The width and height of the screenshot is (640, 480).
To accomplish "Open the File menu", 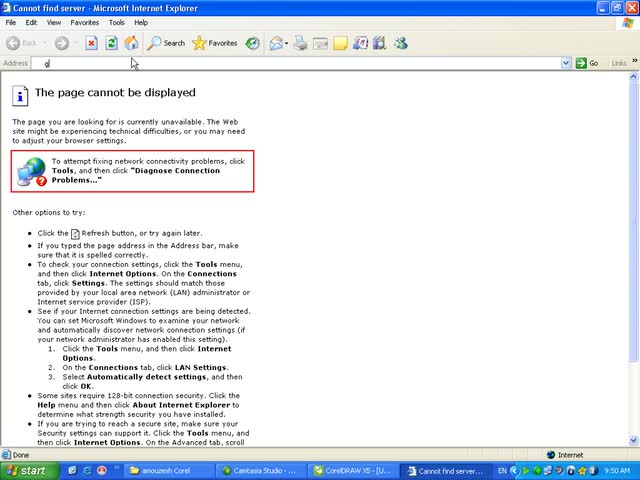I will point(11,22).
